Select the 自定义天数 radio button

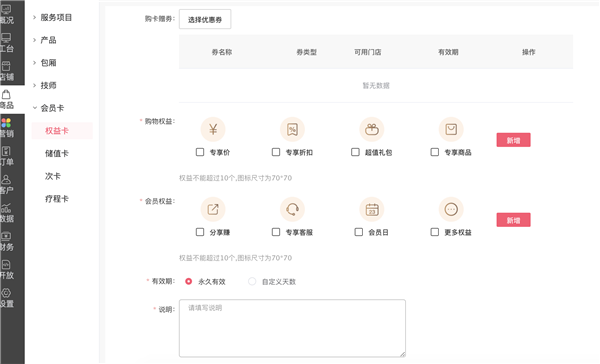252,281
